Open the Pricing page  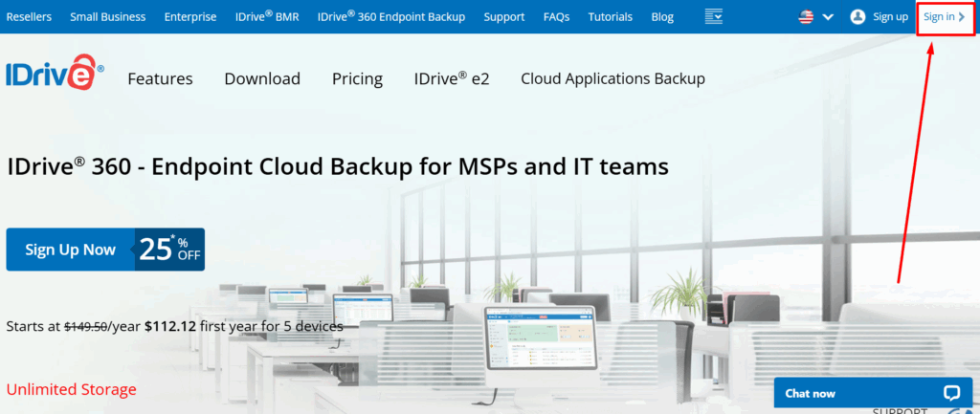(358, 79)
